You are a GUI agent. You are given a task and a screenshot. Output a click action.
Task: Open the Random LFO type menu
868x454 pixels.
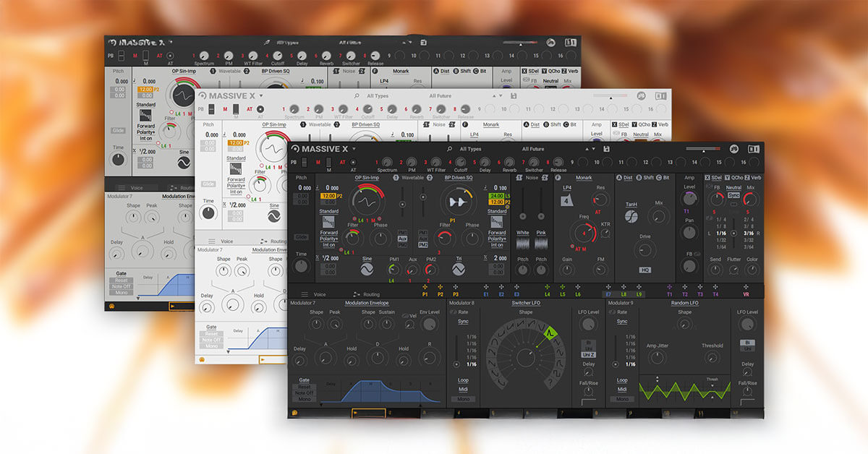point(684,303)
